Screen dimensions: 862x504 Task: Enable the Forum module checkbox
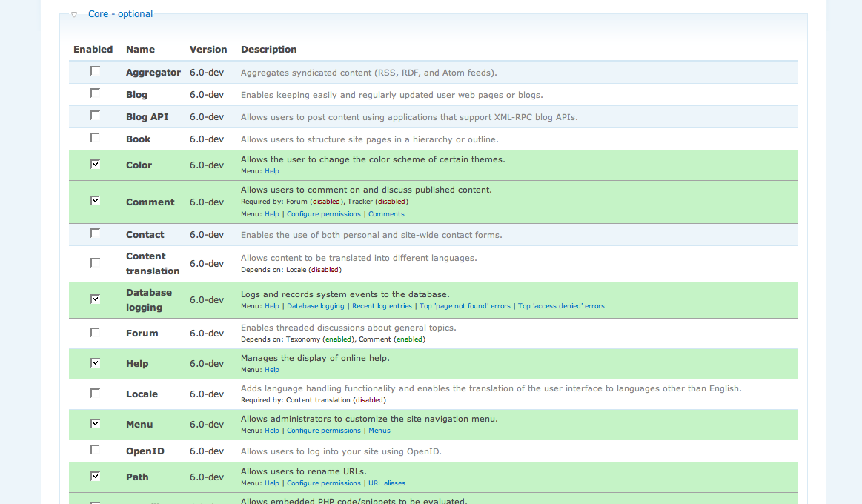[x=95, y=333]
